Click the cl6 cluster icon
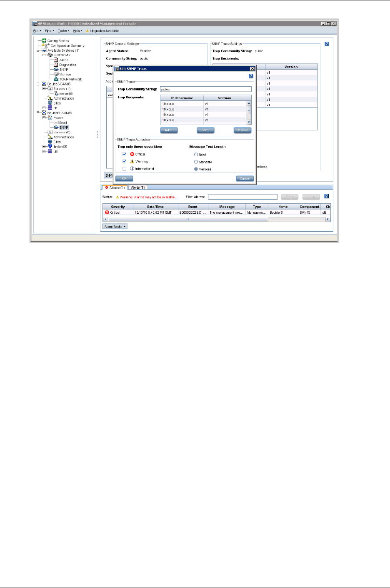Screen dimensions: 390x588 pyautogui.click(x=50, y=152)
